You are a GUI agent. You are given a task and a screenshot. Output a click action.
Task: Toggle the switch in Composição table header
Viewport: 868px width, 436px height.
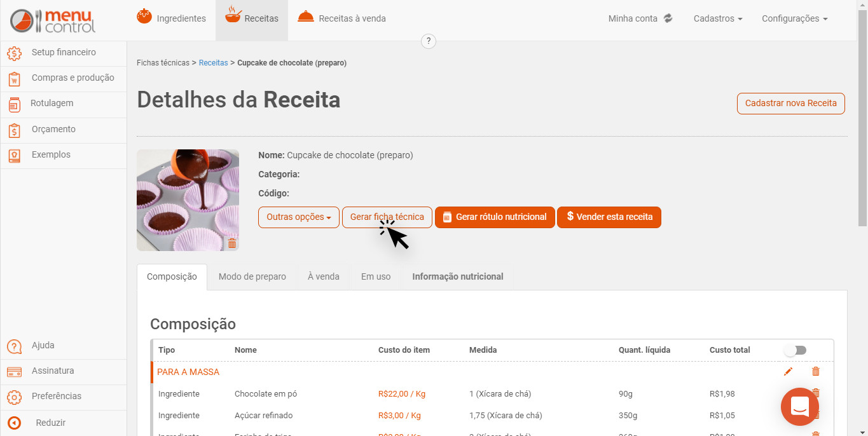[x=795, y=350]
